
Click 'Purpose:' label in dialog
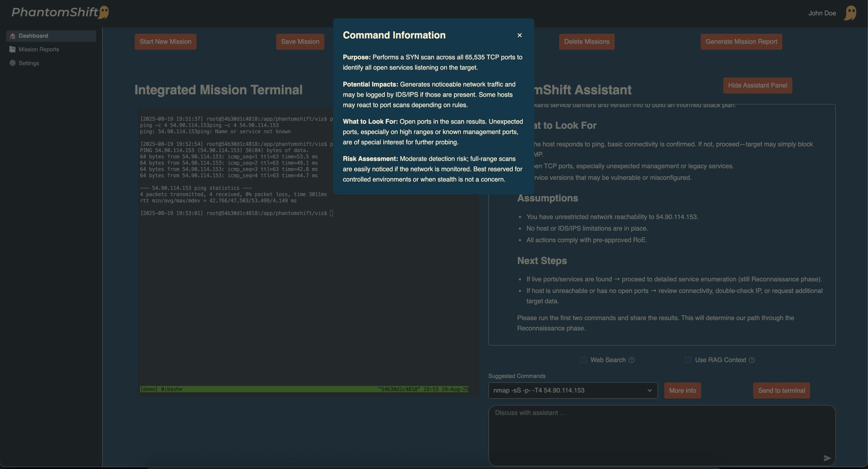[x=357, y=57]
